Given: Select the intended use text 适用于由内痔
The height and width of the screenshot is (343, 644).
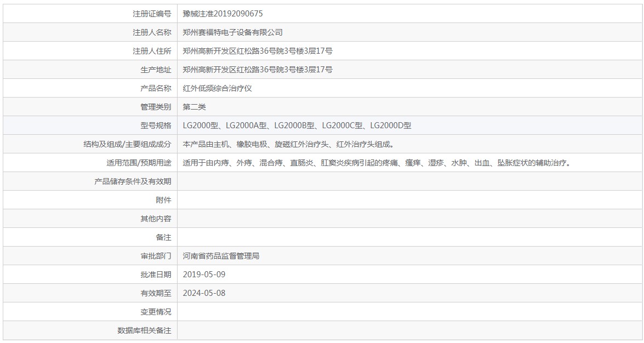Looking at the screenshot, I should (206, 163).
